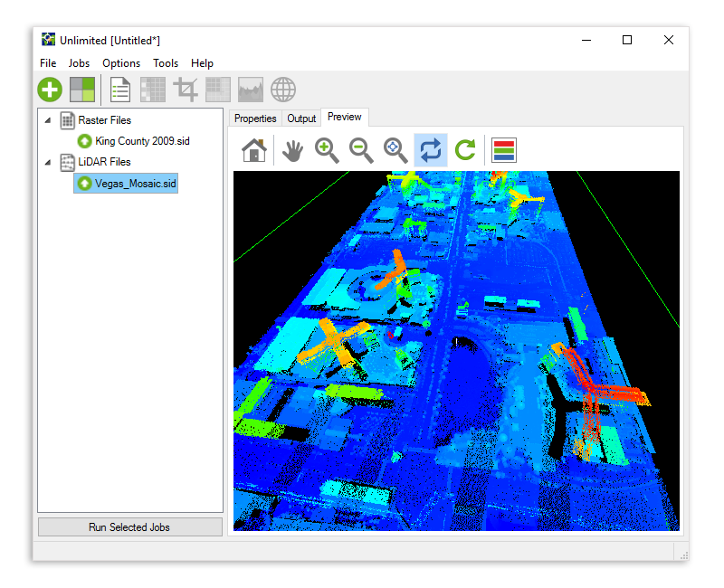Collapse the LiDAR Files tree node
The height and width of the screenshot is (588, 724).
[x=48, y=162]
